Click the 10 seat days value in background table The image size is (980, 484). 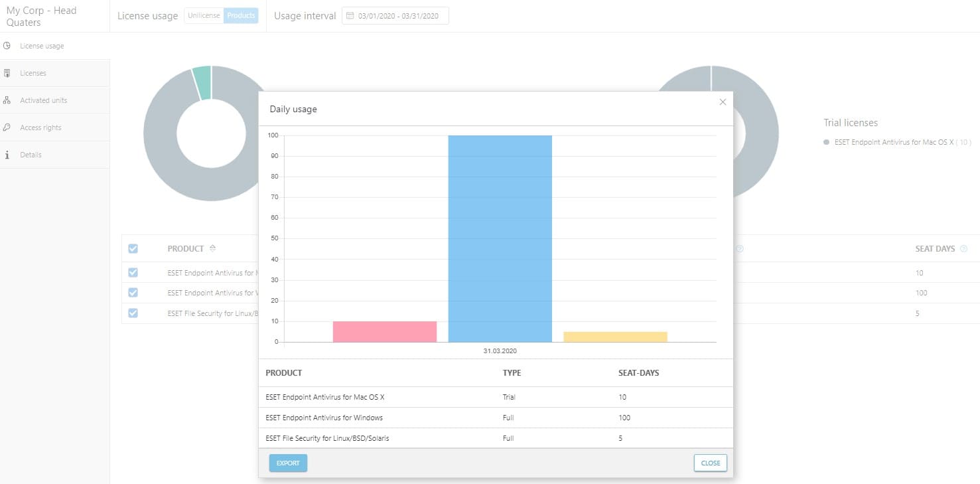[x=920, y=273]
